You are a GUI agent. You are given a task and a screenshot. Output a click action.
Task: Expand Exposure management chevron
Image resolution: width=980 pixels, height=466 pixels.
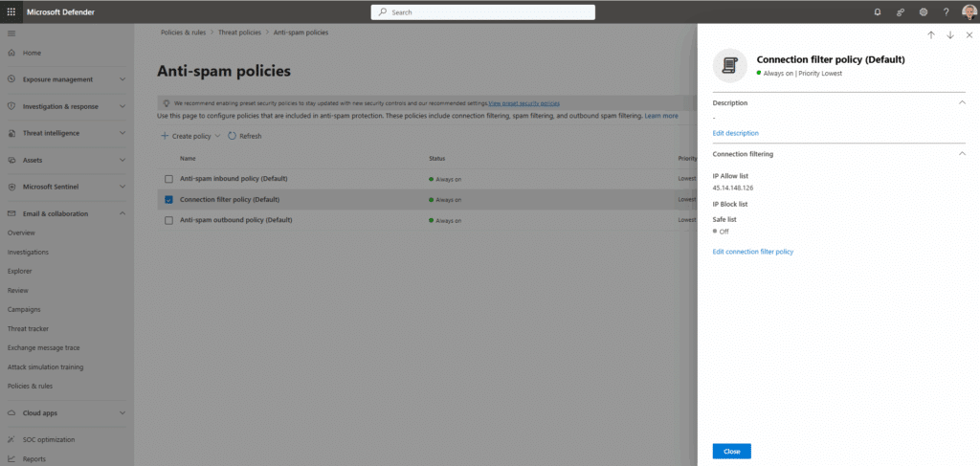coord(122,79)
